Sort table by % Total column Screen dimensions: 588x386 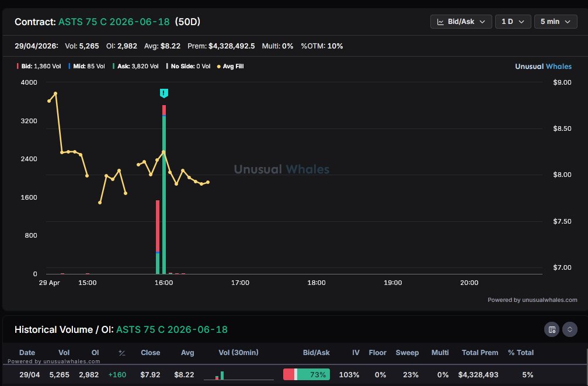coord(521,353)
